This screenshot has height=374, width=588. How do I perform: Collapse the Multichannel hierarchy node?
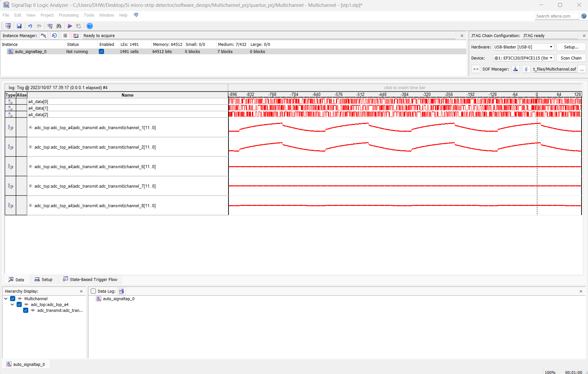tap(6, 299)
